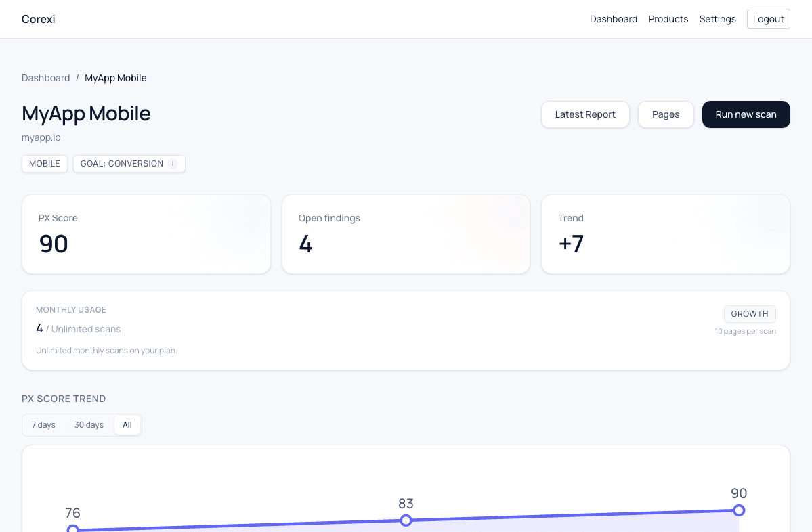
Task: Click the Logout button
Action: [768, 19]
